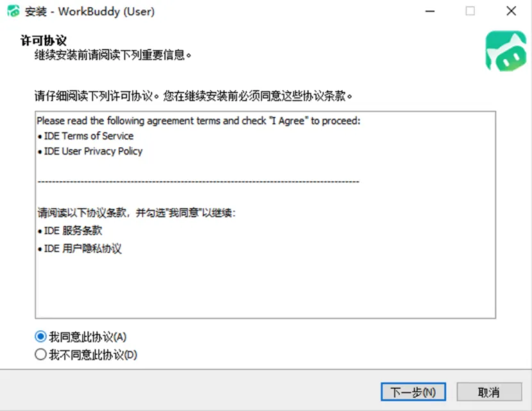Close the installer with the X button
The height and width of the screenshot is (411, 532).
(511, 11)
